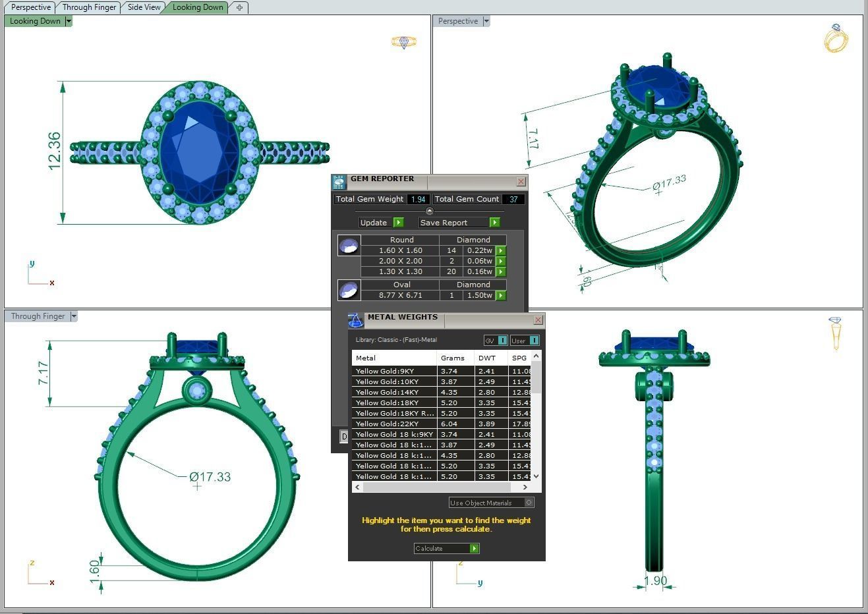The width and height of the screenshot is (868, 614).
Task: Click green arrow for 8.77 X 6.71 oval
Action: click(x=501, y=295)
